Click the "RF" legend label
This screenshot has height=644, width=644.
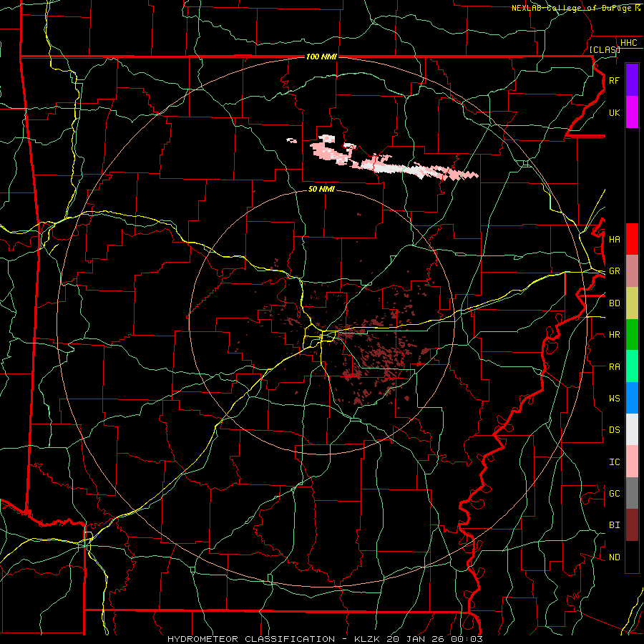(x=614, y=80)
